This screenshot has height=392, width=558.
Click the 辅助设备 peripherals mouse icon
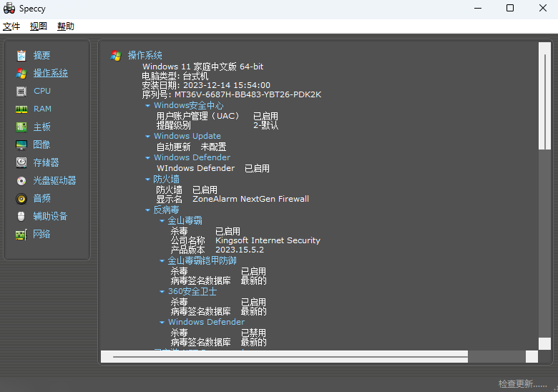21,216
